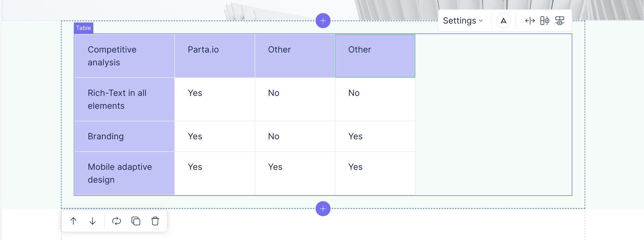Edit the 'Mobile adaptive design' cell
The width and height of the screenshot is (644, 240).
pos(125,173)
